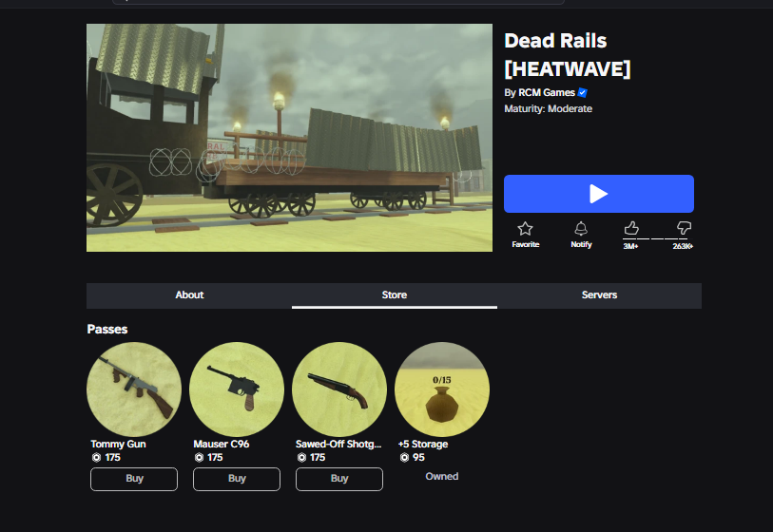Buy the Tommy Gun pass

point(134,479)
